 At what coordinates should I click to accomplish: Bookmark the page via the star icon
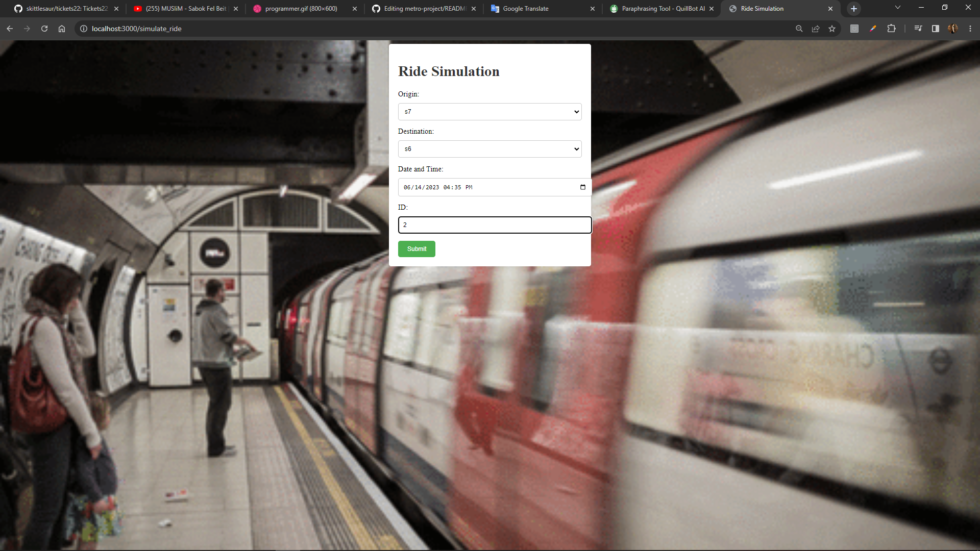pos(832,29)
